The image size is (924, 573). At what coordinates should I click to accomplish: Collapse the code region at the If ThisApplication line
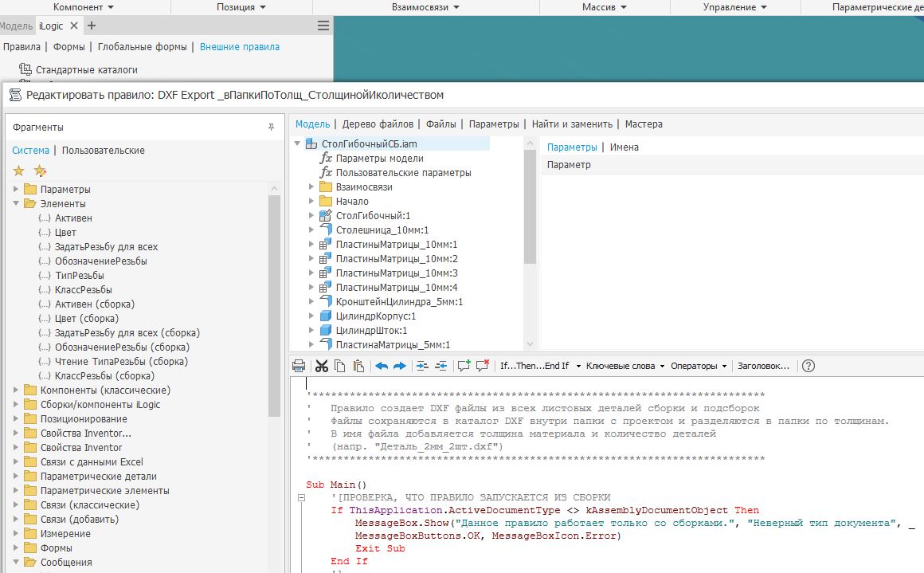click(x=301, y=497)
